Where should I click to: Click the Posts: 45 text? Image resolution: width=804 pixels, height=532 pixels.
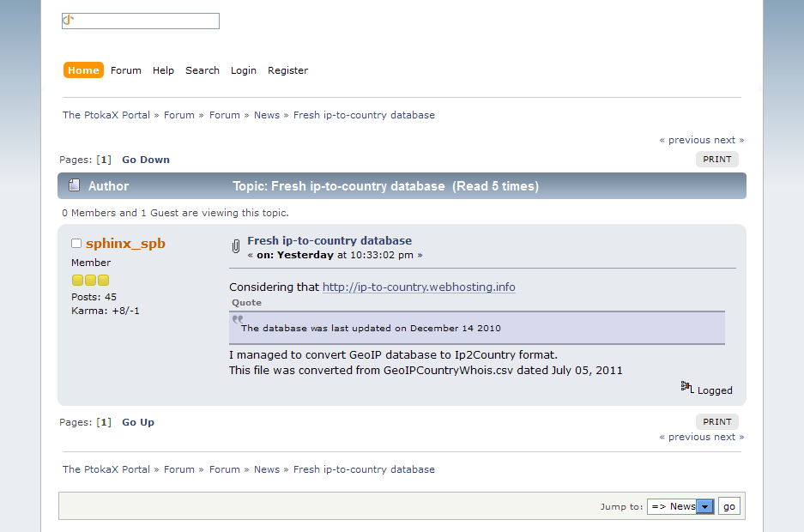(x=94, y=297)
